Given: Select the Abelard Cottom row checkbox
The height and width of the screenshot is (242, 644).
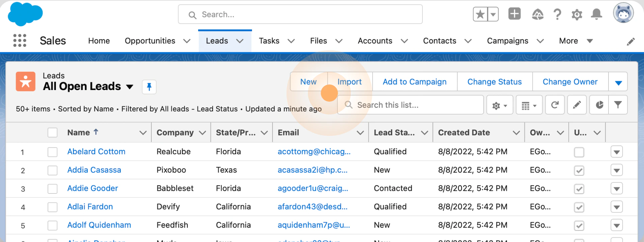Looking at the screenshot, I should point(53,152).
